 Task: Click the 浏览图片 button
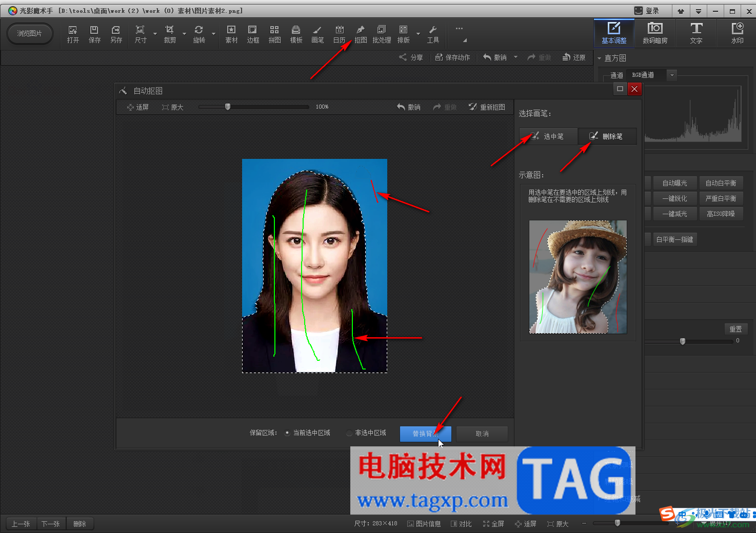pos(30,33)
